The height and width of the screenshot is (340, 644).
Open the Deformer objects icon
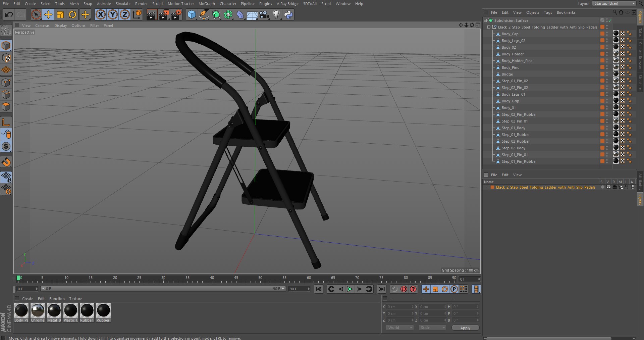[240, 14]
